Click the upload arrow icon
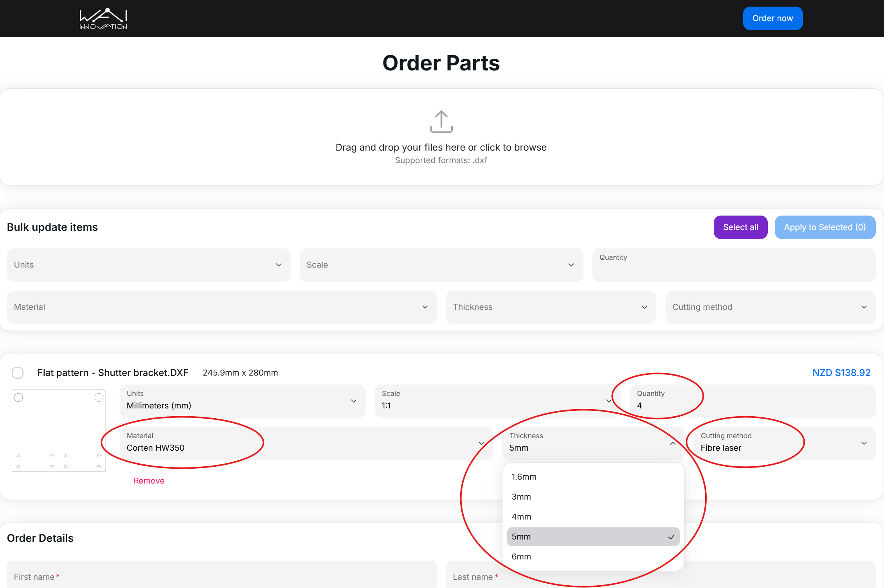This screenshot has width=884, height=588. click(x=441, y=122)
